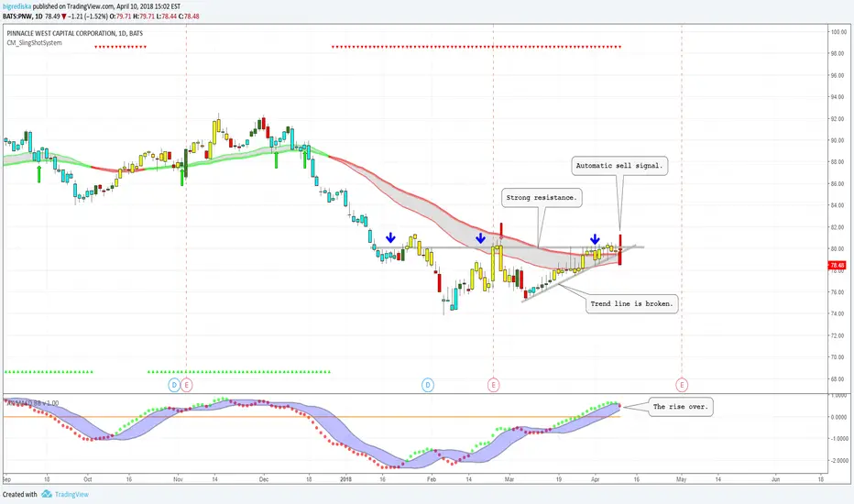This screenshot has height=504, width=854.
Task: Click the blue arrow nearest the sell signal callout
Action: [x=595, y=238]
